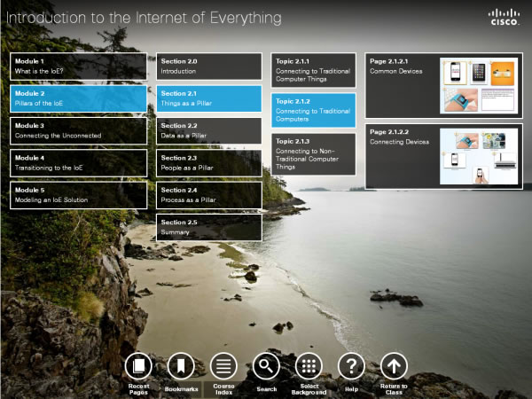Open Module 4 Transitioning to the IoE
Image resolution: width=532 pixels, height=399 pixels.
click(x=78, y=162)
